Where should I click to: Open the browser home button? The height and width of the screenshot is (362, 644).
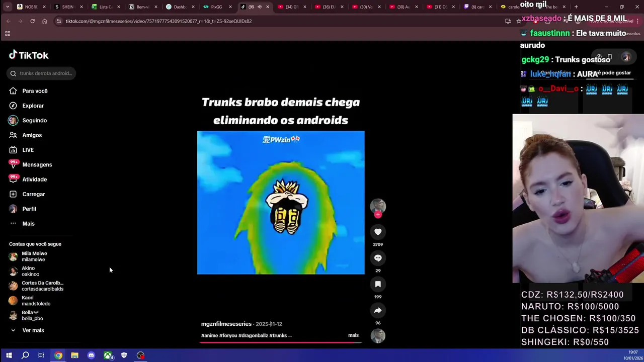[44, 21]
